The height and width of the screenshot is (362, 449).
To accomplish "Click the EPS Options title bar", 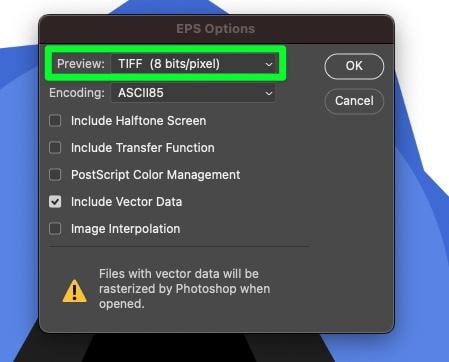I will coord(216,29).
